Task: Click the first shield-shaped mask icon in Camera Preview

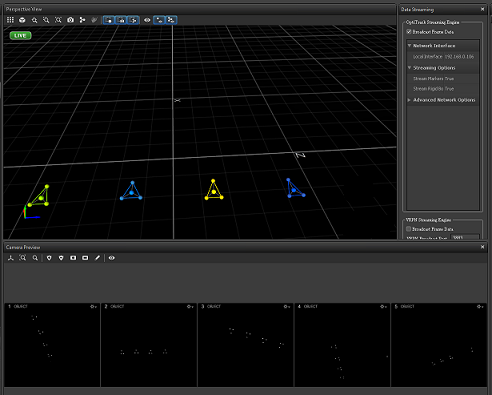Action: pyautogui.click(x=49, y=258)
